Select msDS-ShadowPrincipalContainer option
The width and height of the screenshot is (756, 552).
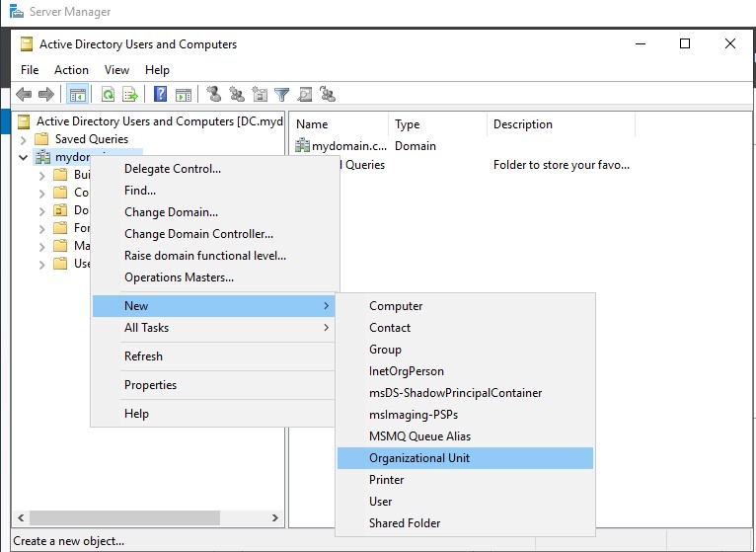(465, 393)
